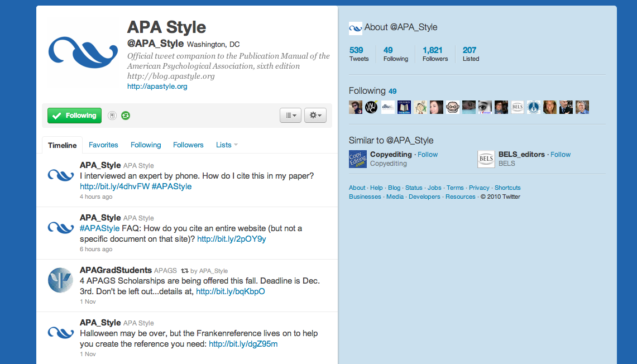The height and width of the screenshot is (364, 637).
Task: Follow the Copyediting account
Action: click(428, 155)
